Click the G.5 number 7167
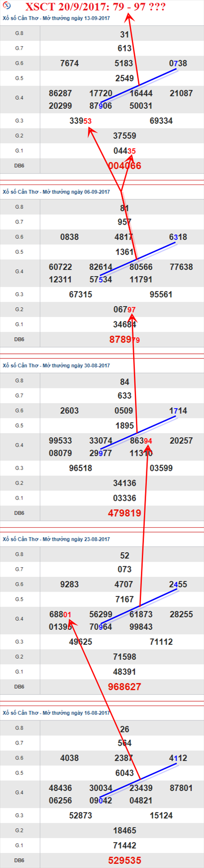This screenshot has height=868, width=204. coord(125,599)
